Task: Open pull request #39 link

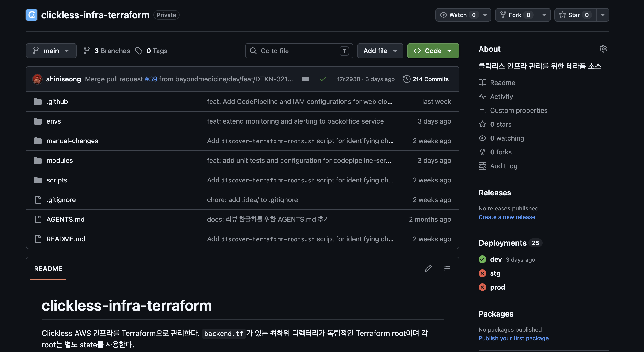Action: coord(151,79)
